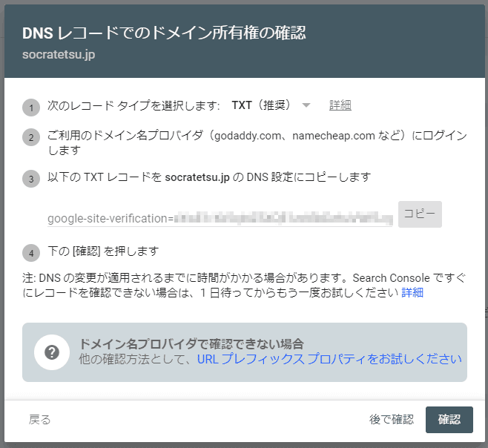Click the dropdown arrow beside TXT (推奨)
Screen dimensions: 488x448
coord(306,105)
